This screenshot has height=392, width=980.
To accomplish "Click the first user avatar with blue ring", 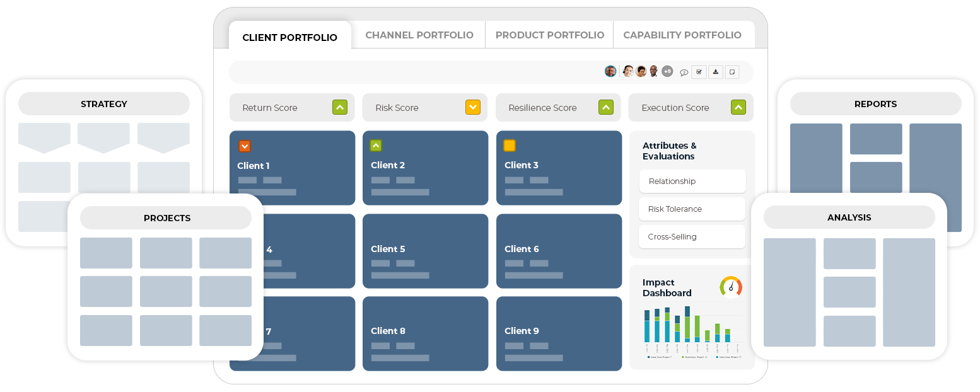I will [x=610, y=71].
